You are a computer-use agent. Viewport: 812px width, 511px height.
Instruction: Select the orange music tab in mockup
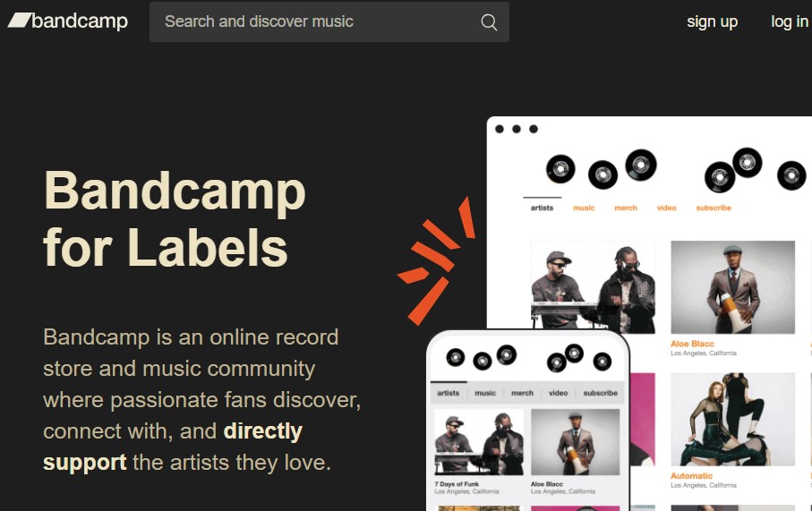click(x=584, y=208)
